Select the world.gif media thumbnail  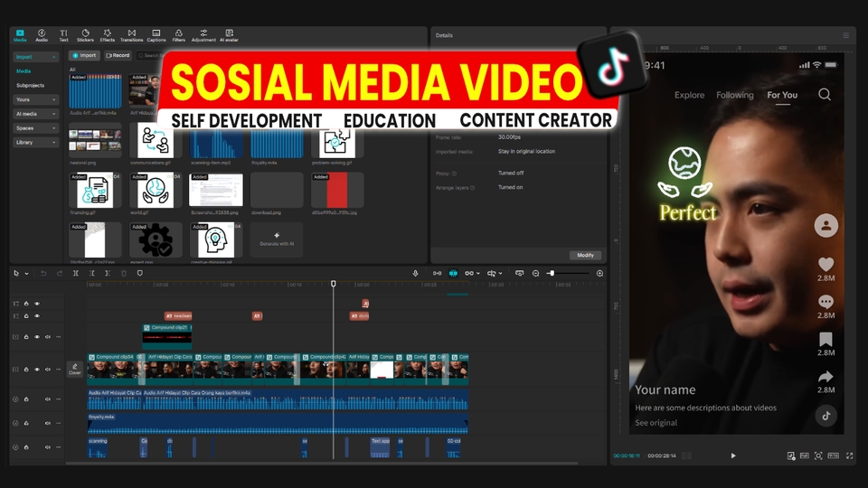[x=156, y=191]
